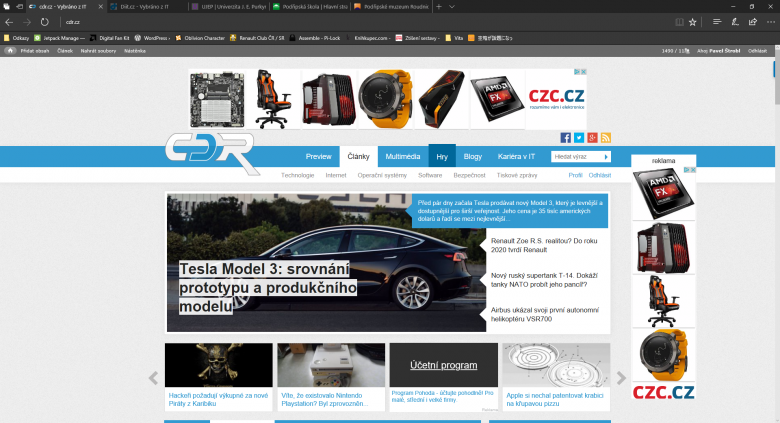Open the Edge more options ellipsis
The height and width of the screenshot is (423, 780).
point(771,22)
